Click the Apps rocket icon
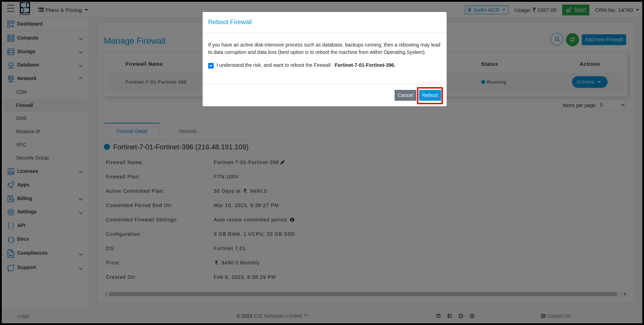The height and width of the screenshot is (325, 644). click(x=11, y=185)
